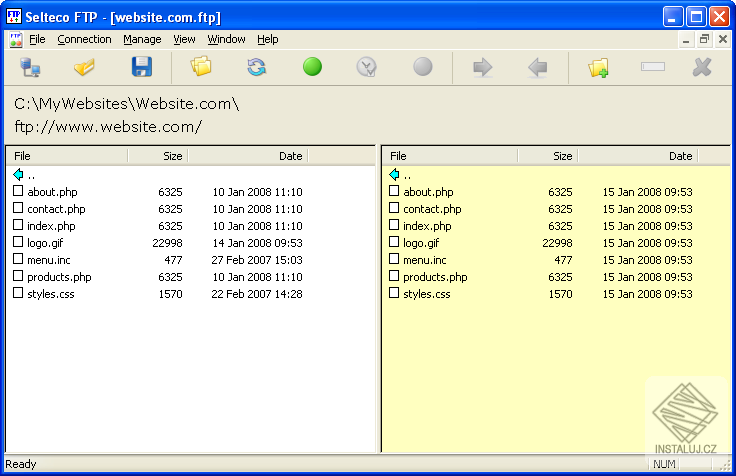The width and height of the screenshot is (736, 476).
Task: Select local file styles.css
Action: click(51, 294)
